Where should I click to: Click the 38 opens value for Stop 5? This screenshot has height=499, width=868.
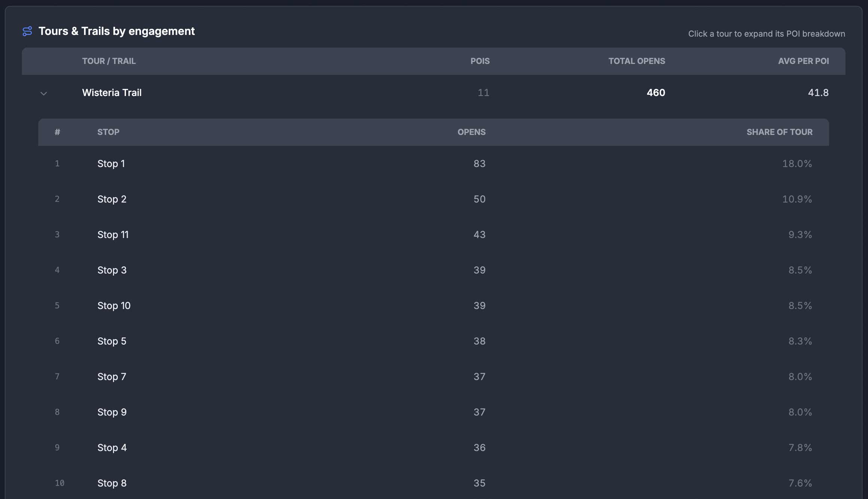click(479, 341)
